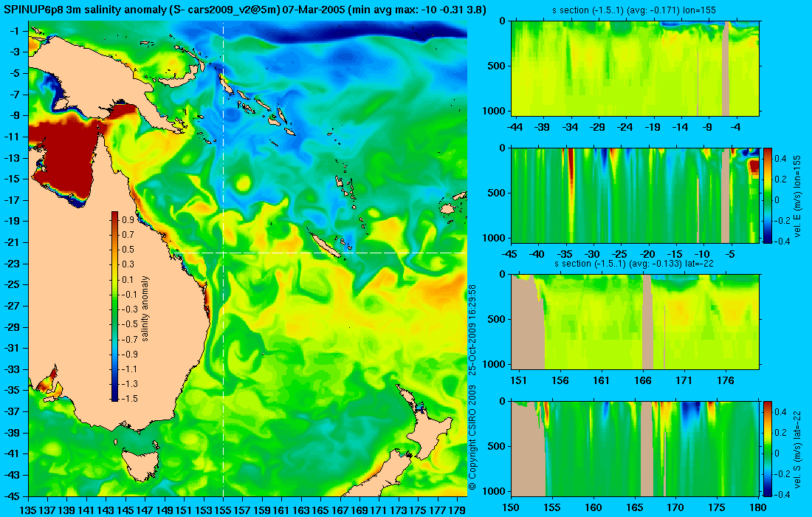Click the "© Copyright CSIRO 2009" text
Viewport: 812px width, 517px height.
pos(472,438)
